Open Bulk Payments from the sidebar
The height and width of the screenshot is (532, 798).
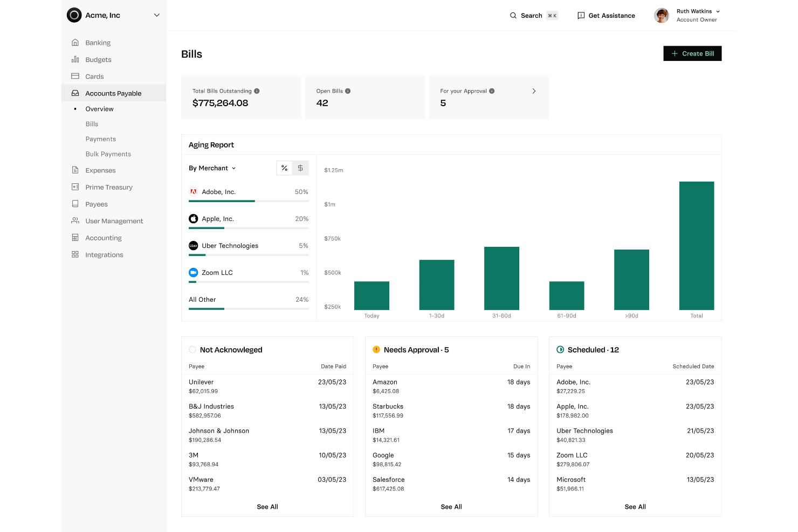[108, 154]
